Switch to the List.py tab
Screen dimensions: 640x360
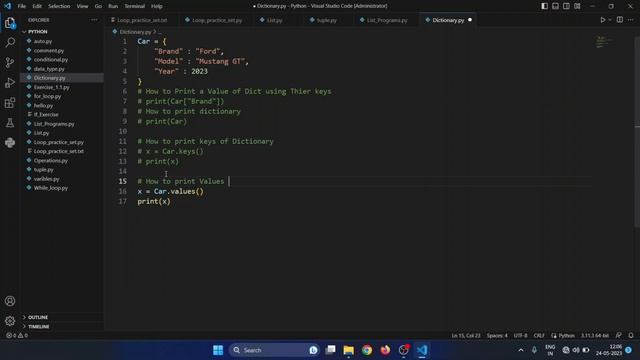[274, 20]
